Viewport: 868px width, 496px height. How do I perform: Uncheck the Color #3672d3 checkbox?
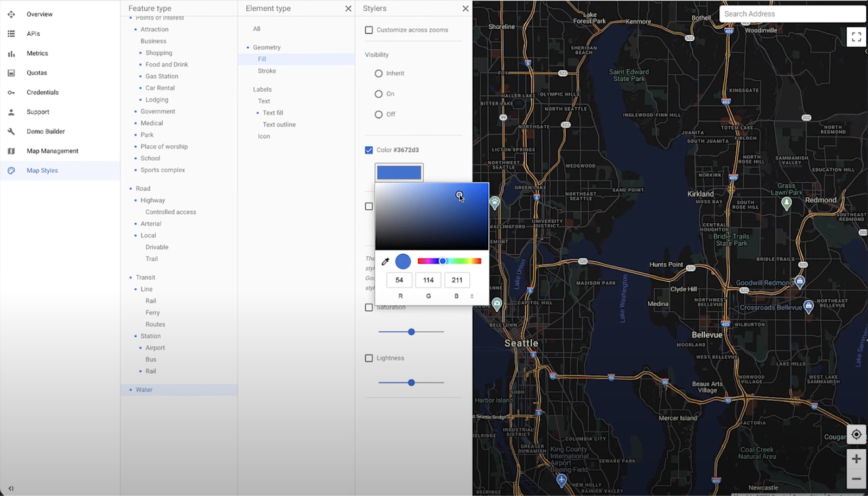pos(369,150)
